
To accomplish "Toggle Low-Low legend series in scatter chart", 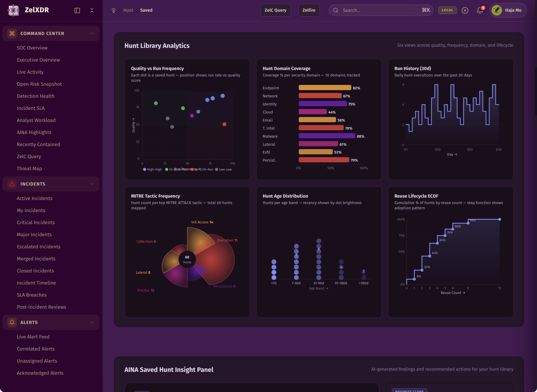I will [x=223, y=169].
